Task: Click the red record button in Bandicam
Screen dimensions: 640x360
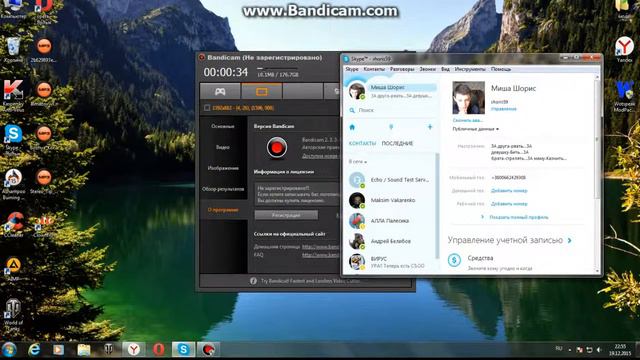Action: click(277, 147)
